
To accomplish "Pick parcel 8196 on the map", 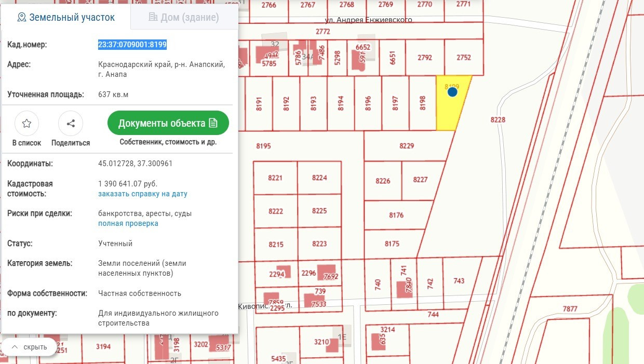I will pyautogui.click(x=368, y=103).
